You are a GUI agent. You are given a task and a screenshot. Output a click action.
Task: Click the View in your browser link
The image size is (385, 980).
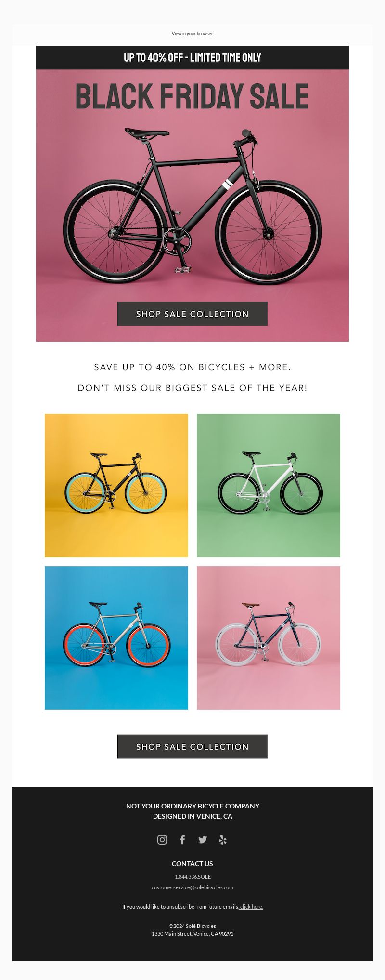click(x=192, y=34)
